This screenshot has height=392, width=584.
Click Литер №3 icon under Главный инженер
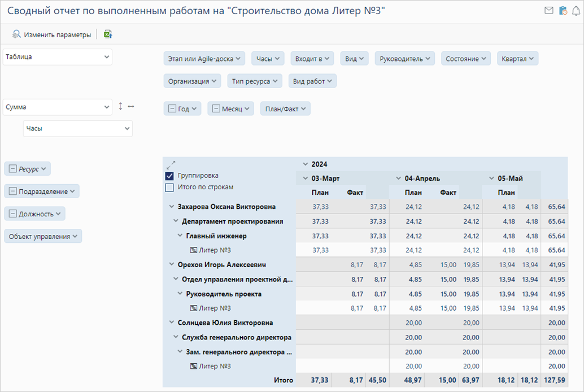[x=193, y=250]
